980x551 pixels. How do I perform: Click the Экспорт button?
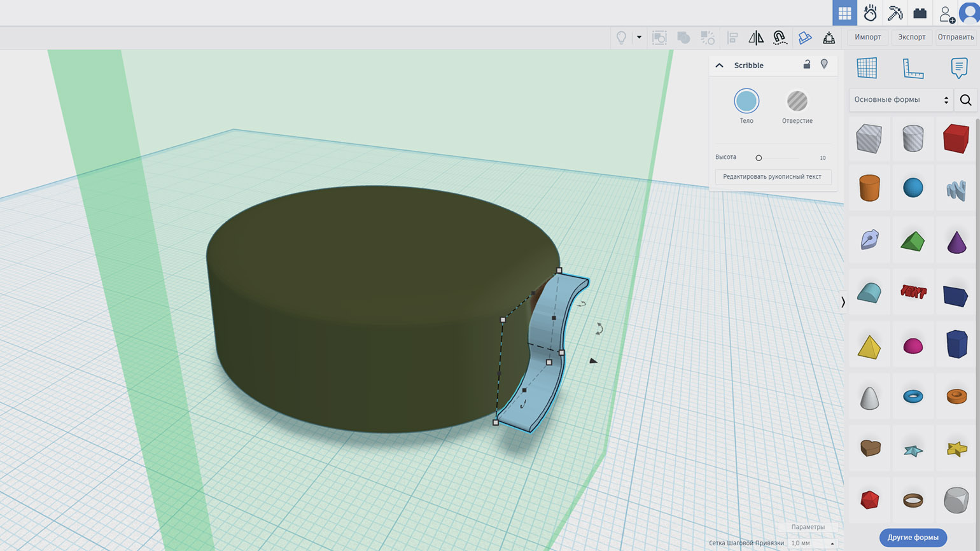911,37
